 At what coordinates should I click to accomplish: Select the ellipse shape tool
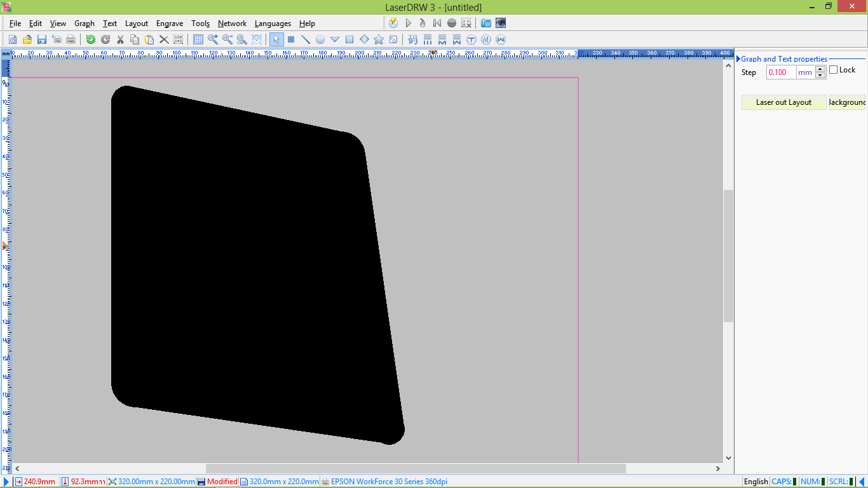click(x=320, y=39)
